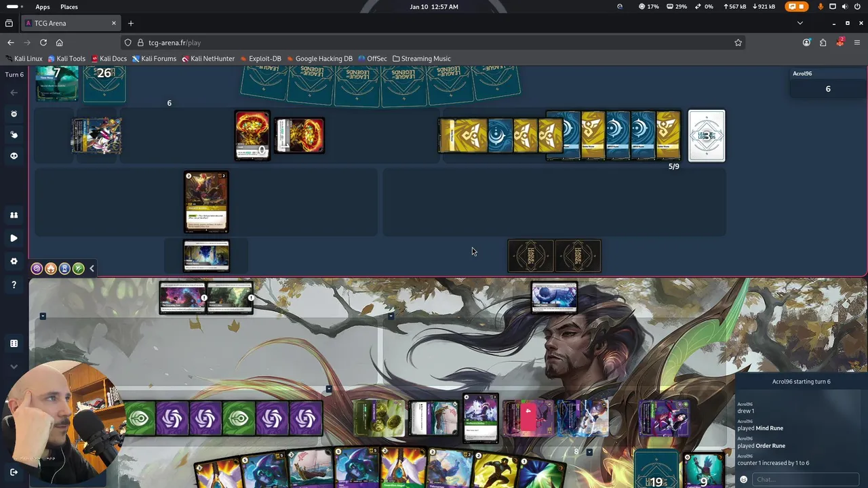Click the grid layout icon in sidebar

pyautogui.click(x=14, y=344)
